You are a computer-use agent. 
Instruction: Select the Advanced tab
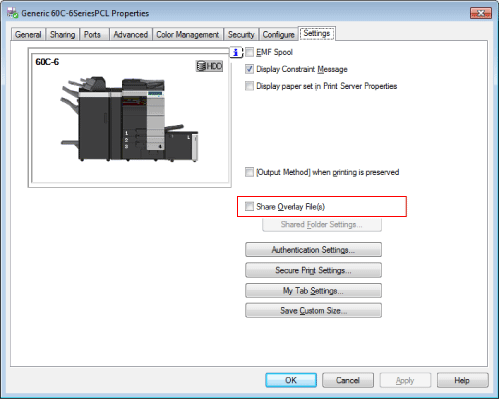coord(131,34)
